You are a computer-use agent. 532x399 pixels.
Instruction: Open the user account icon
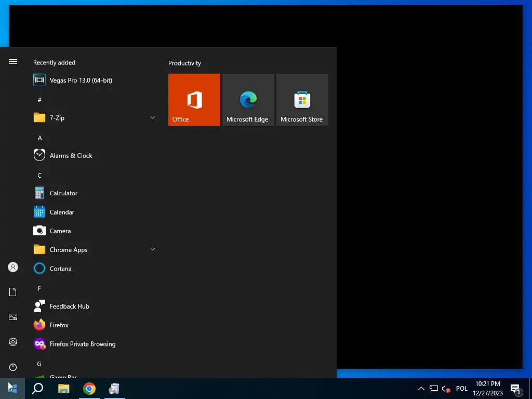[13, 268]
